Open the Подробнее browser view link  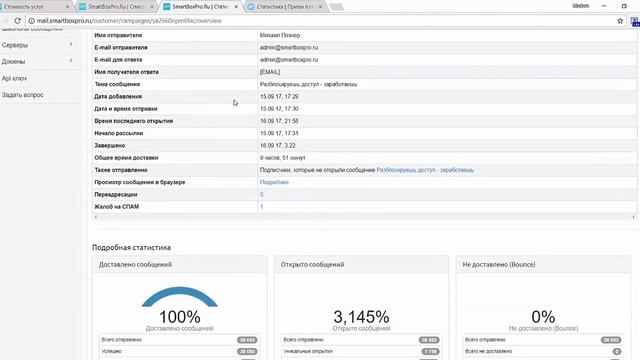point(274,182)
